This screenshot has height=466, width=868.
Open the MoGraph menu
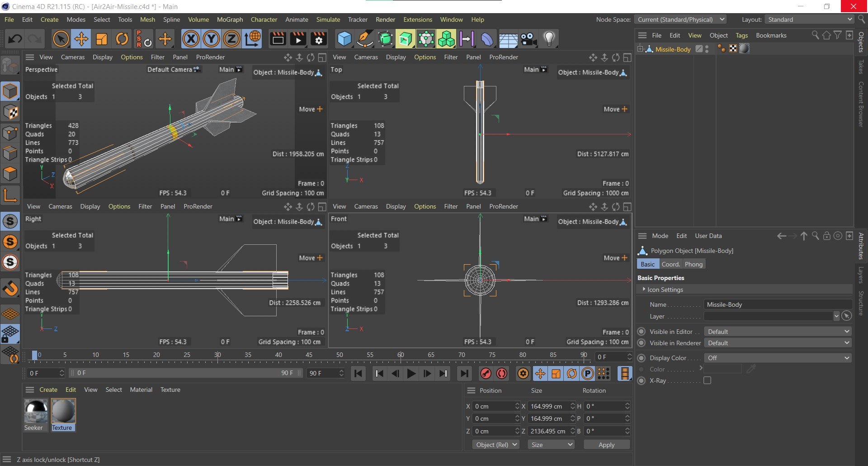(x=230, y=19)
